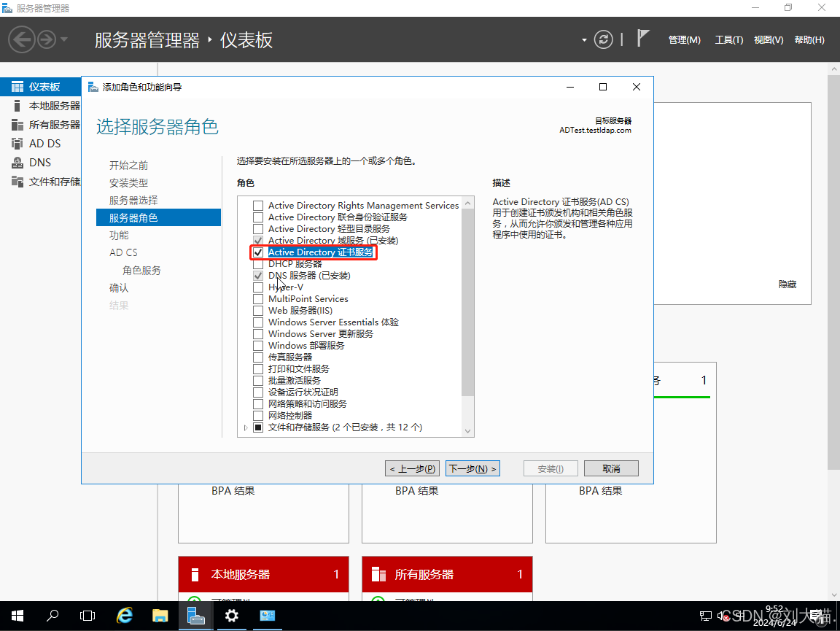Select 所有服务器 in the sidebar

[x=41, y=125]
